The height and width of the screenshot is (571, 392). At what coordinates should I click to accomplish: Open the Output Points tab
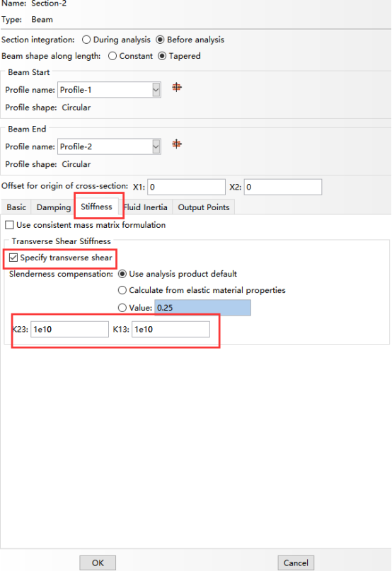204,207
